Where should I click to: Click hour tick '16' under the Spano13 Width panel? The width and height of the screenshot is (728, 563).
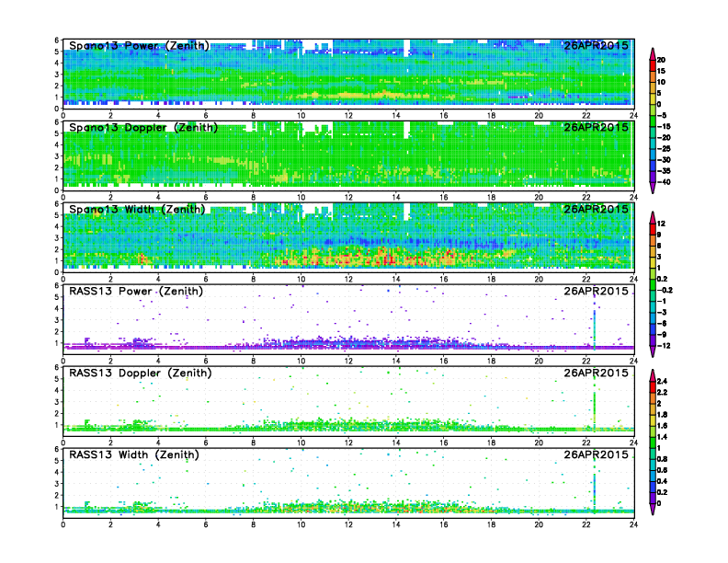443,279
